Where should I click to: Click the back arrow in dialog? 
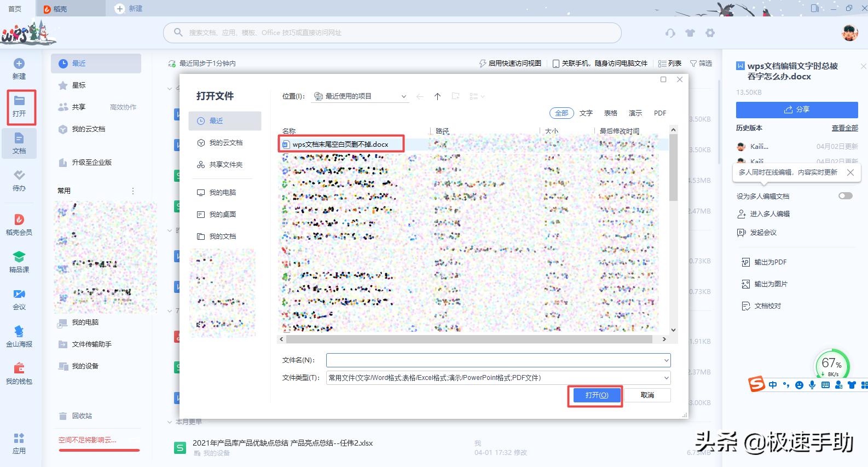click(x=420, y=96)
